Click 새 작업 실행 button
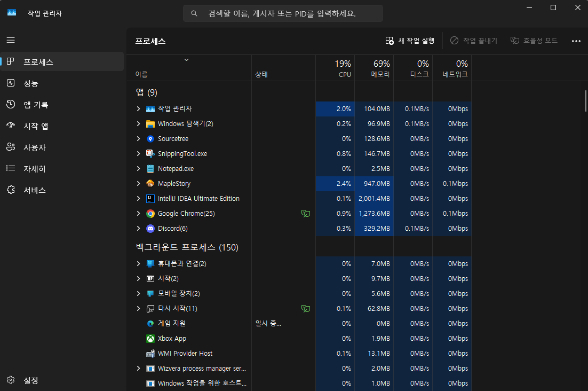 [x=410, y=41]
